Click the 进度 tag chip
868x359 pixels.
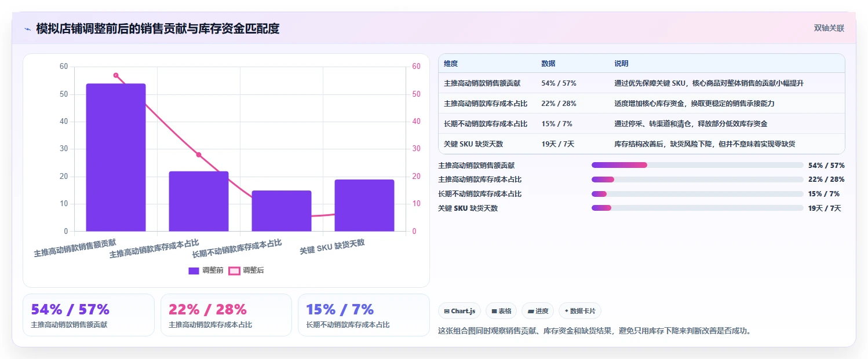click(x=538, y=311)
